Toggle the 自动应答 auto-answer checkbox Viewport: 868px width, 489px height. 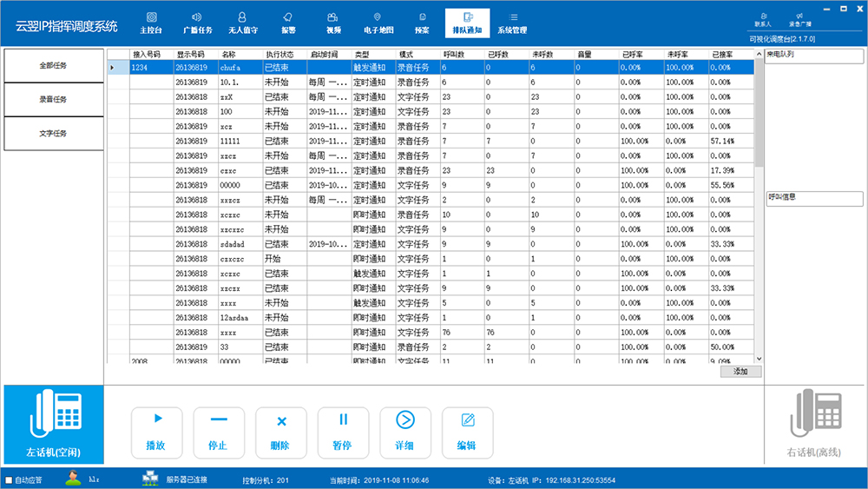click(x=9, y=480)
